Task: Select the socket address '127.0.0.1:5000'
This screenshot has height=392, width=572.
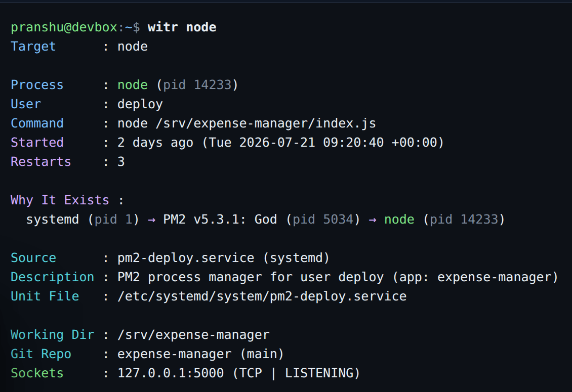Action: [171, 373]
